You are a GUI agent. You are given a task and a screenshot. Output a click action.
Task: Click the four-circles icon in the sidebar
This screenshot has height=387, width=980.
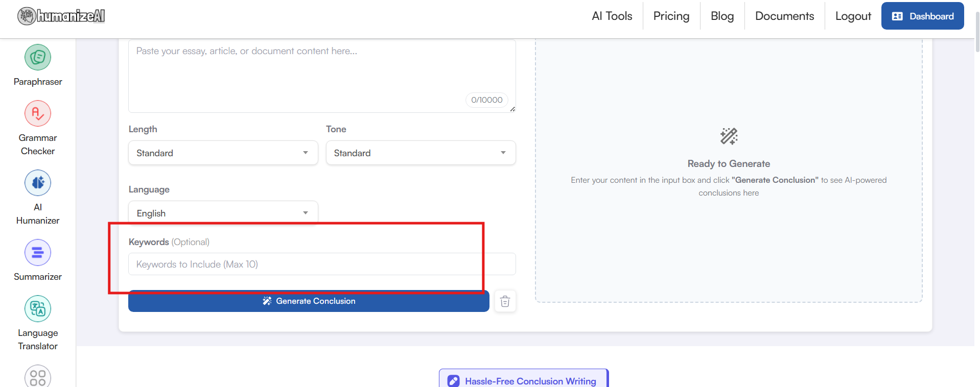click(x=38, y=377)
